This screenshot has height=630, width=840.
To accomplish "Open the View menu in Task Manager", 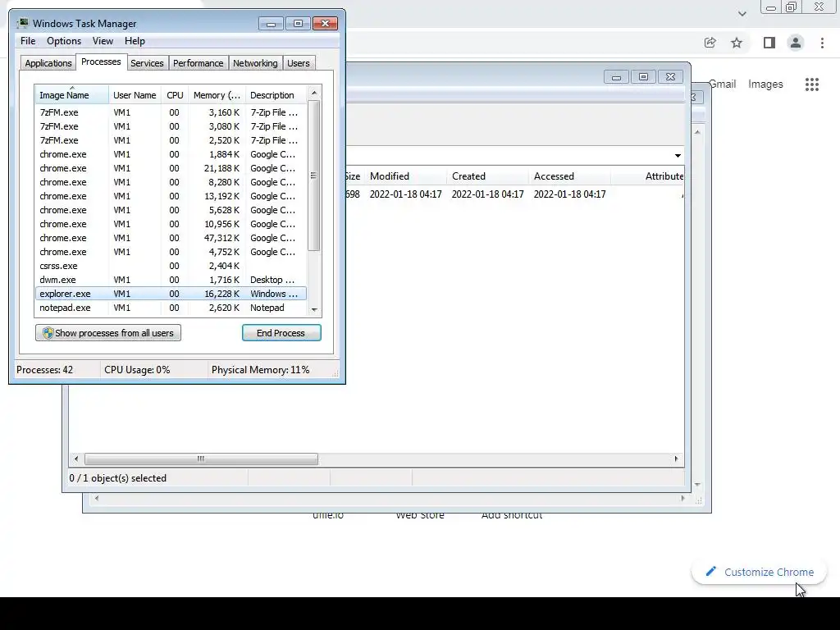I will point(103,41).
